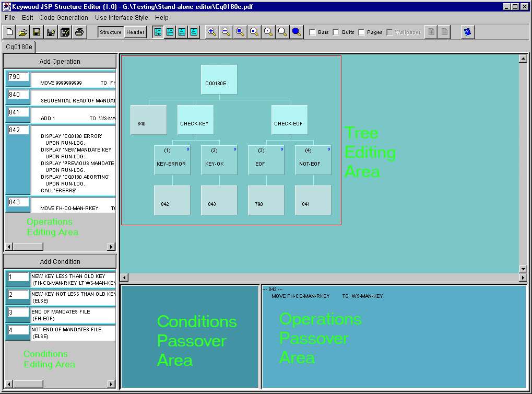The height and width of the screenshot is (394, 532).
Task: Select the Header view toggle button
Action: pos(135,32)
